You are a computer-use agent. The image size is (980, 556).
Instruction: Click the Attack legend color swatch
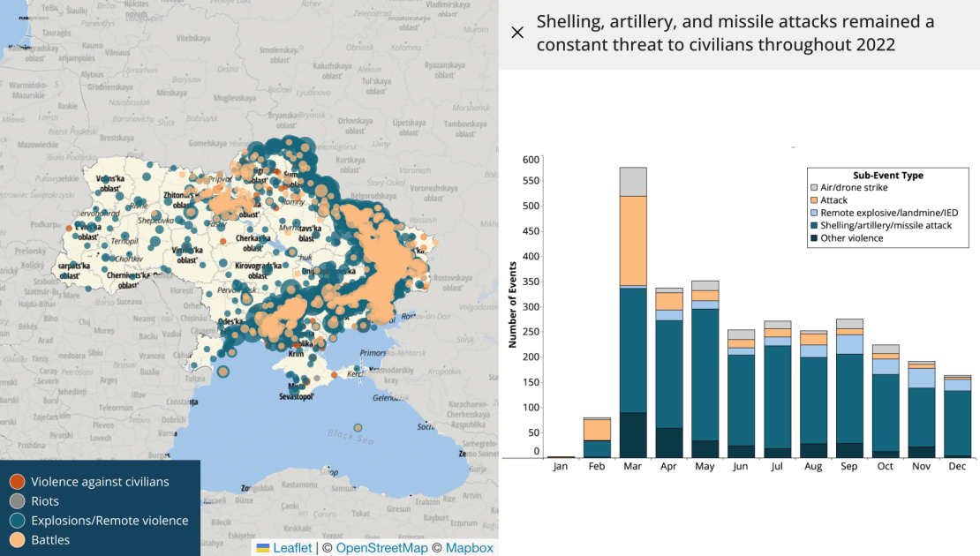coord(814,200)
